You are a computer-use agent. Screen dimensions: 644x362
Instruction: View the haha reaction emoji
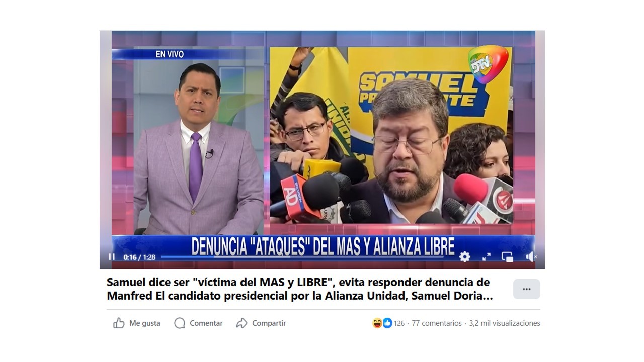377,323
